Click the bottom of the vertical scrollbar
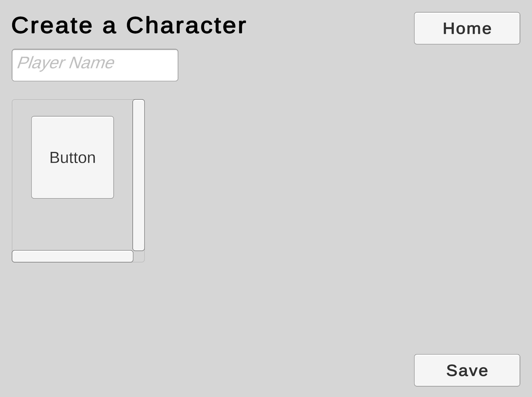The image size is (532, 397). coord(138,247)
